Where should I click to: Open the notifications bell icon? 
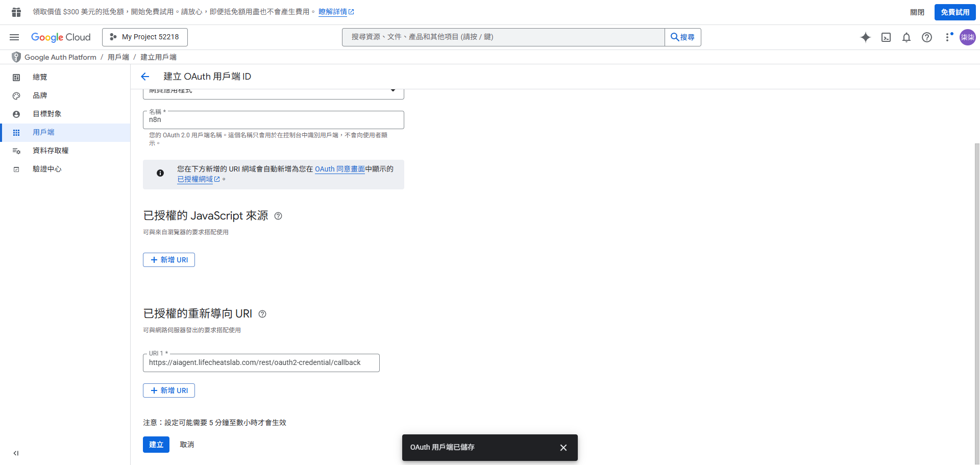pyautogui.click(x=906, y=37)
